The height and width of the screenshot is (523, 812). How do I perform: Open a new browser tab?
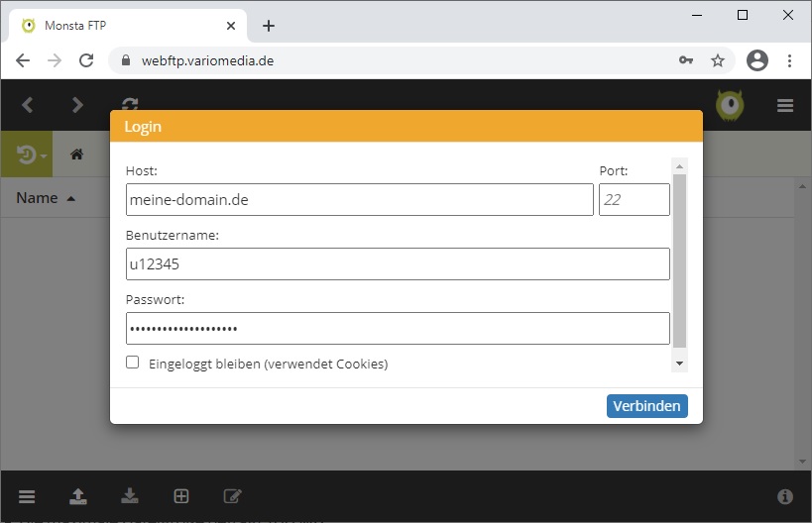coord(268,26)
